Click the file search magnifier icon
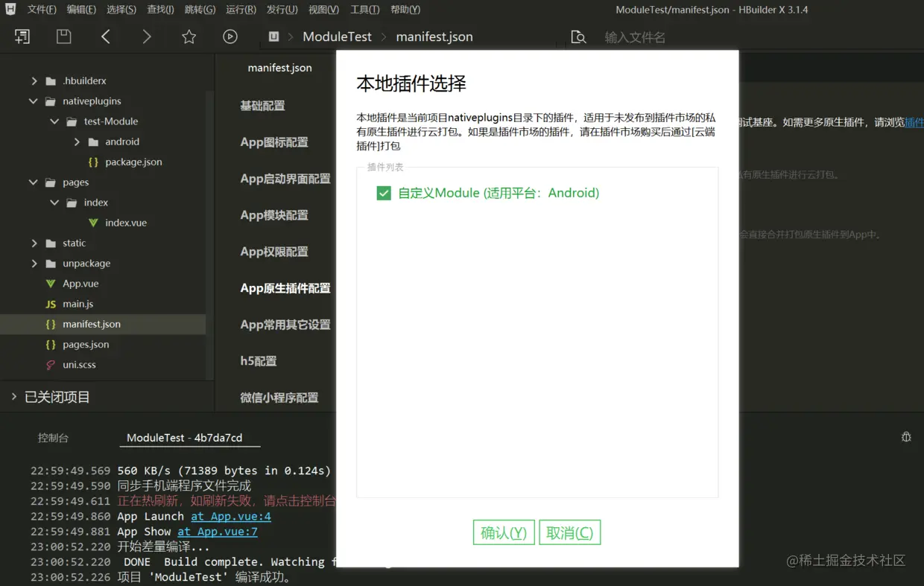 (x=578, y=37)
